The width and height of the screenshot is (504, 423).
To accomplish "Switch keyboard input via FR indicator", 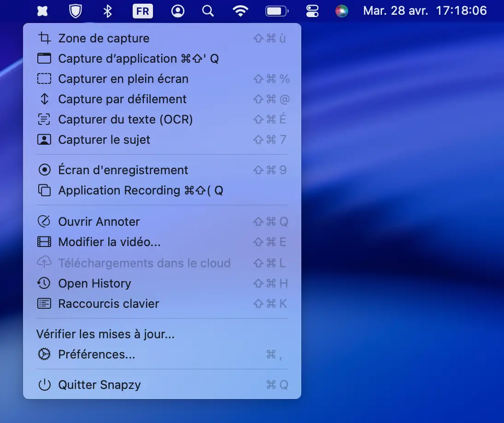I will point(143,11).
